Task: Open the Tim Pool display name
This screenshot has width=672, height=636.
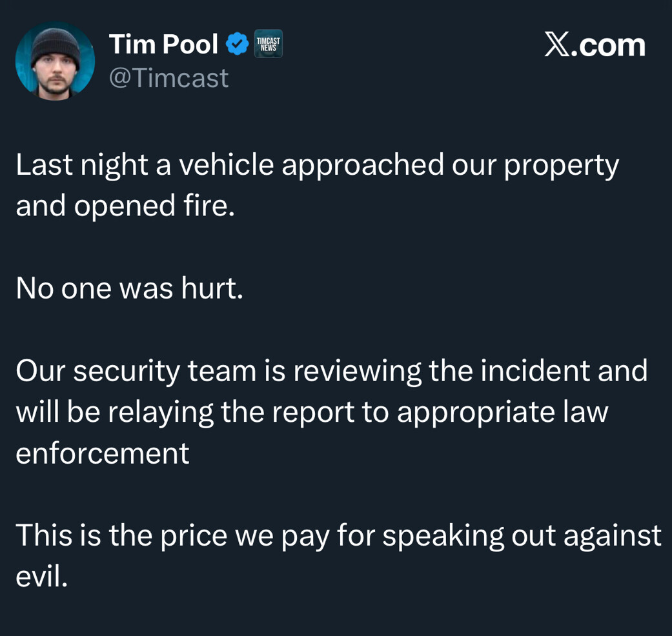Action: 163,44
